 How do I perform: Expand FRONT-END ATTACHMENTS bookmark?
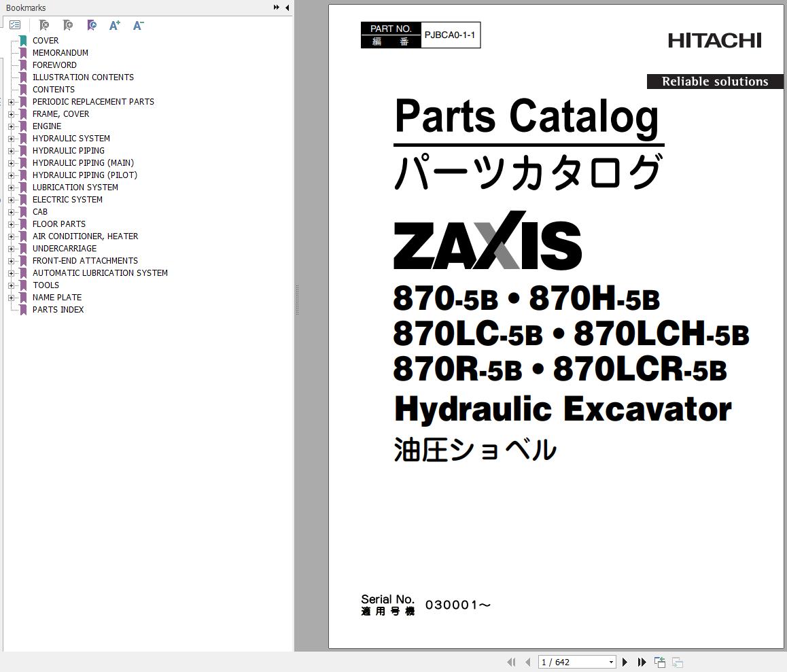coord(11,261)
